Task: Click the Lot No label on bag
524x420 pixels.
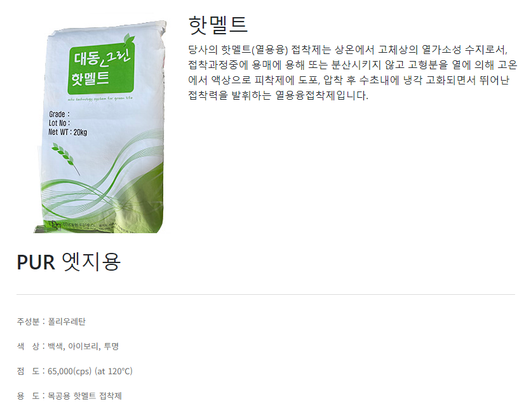Action: [59, 123]
